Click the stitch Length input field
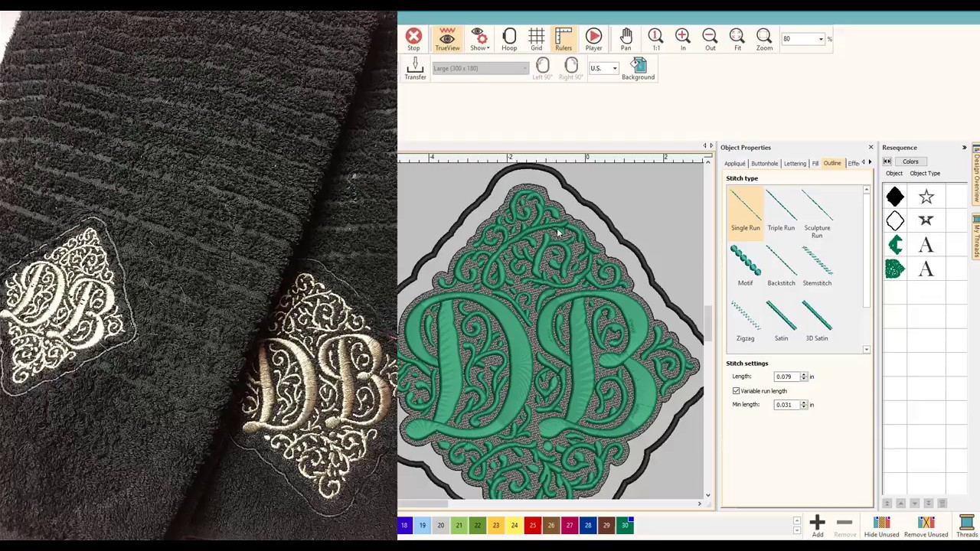Image resolution: width=980 pixels, height=551 pixels. pos(786,377)
